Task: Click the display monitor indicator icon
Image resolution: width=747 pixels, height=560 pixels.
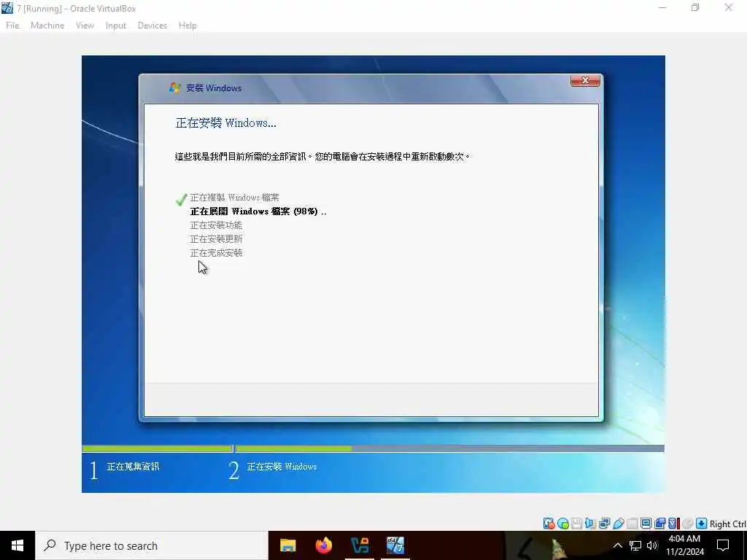Action: 646,524
